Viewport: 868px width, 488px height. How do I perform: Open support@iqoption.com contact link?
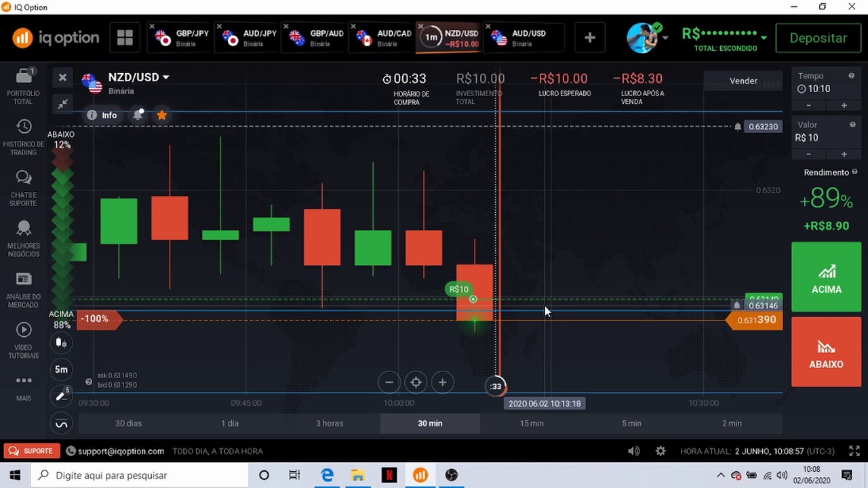pyautogui.click(x=115, y=451)
